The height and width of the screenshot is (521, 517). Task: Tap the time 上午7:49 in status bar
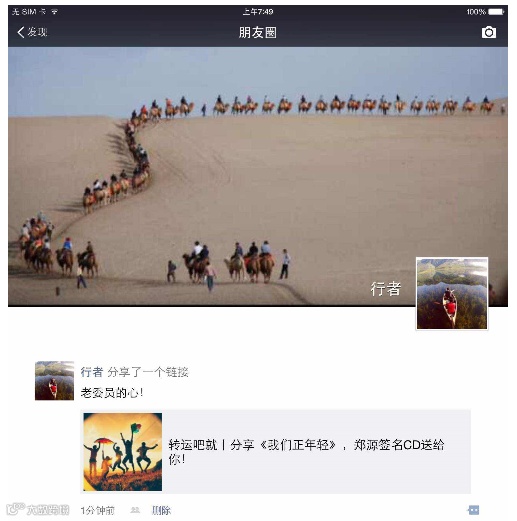(258, 12)
